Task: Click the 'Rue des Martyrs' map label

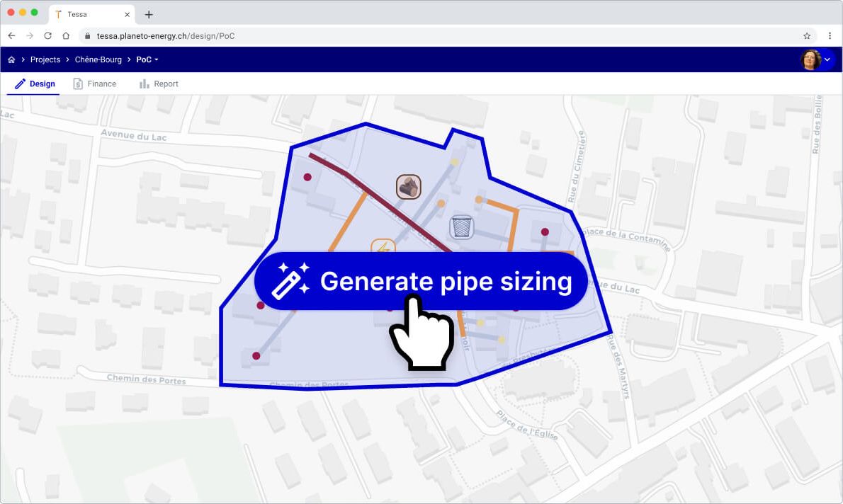Action: [619, 367]
